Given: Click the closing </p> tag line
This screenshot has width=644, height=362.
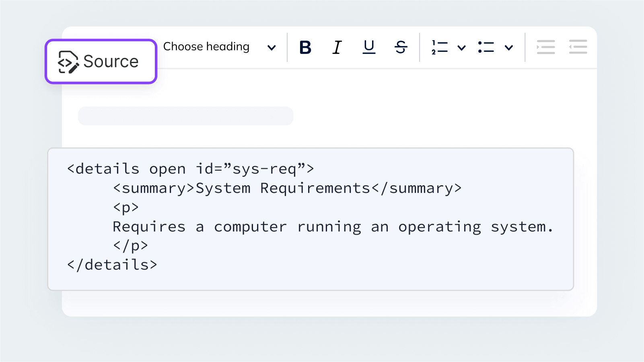Looking at the screenshot, I should 130,245.
